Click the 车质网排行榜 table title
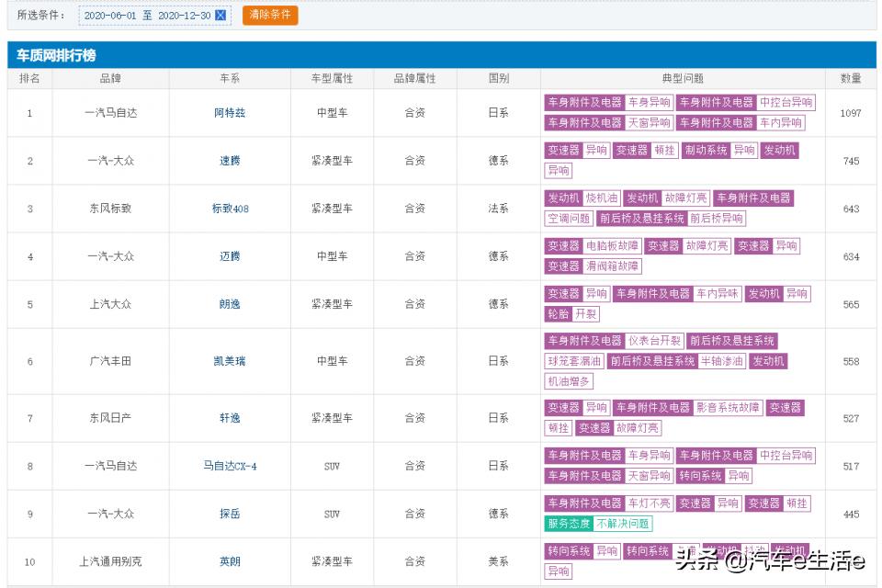The image size is (882, 588). click(56, 55)
